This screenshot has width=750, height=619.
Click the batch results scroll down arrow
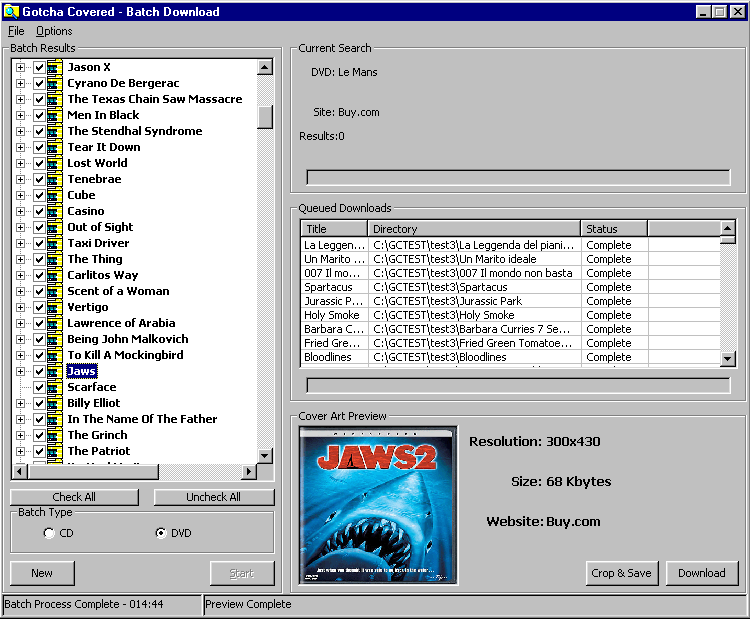[x=265, y=455]
